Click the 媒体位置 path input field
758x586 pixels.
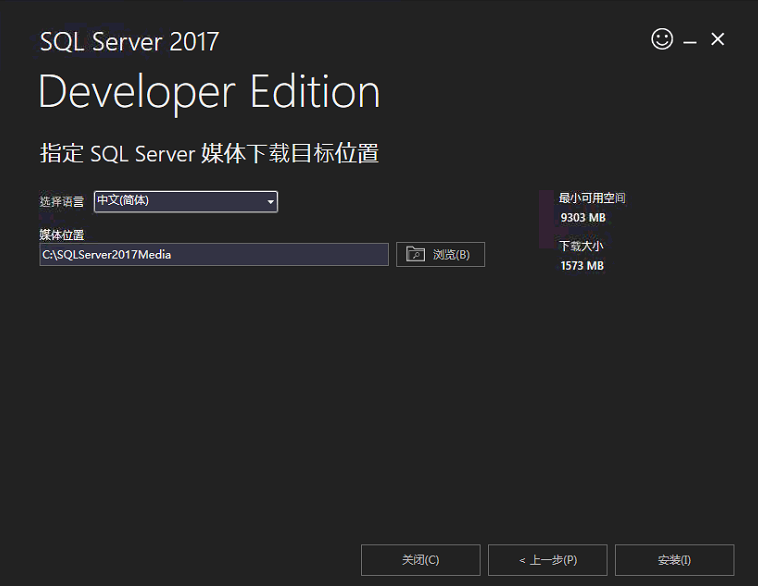214,254
